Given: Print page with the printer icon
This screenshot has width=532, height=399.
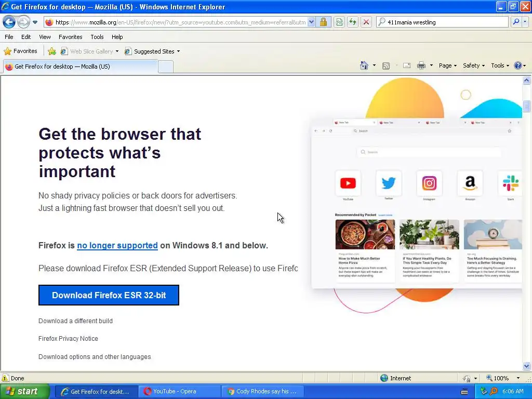Looking at the screenshot, I should tap(421, 65).
